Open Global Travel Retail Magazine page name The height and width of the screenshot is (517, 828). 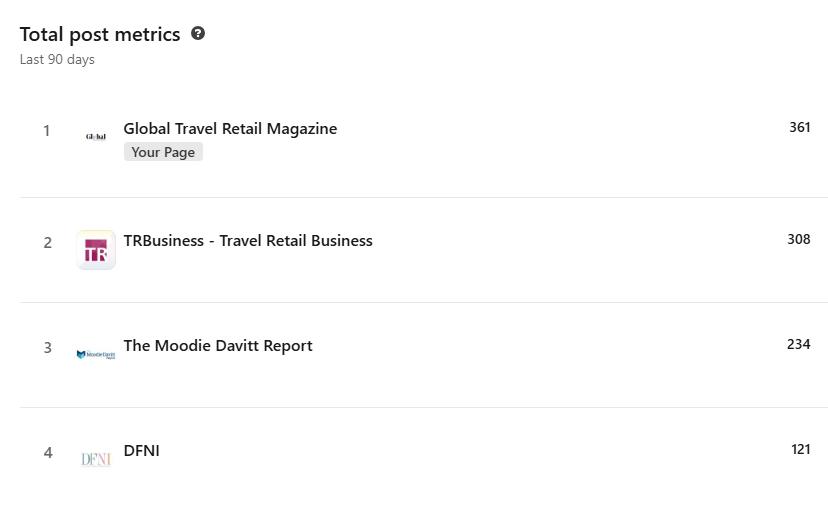(x=230, y=128)
